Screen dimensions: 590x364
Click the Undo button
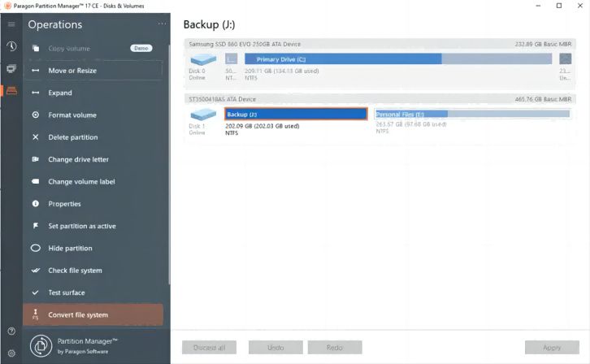point(275,348)
